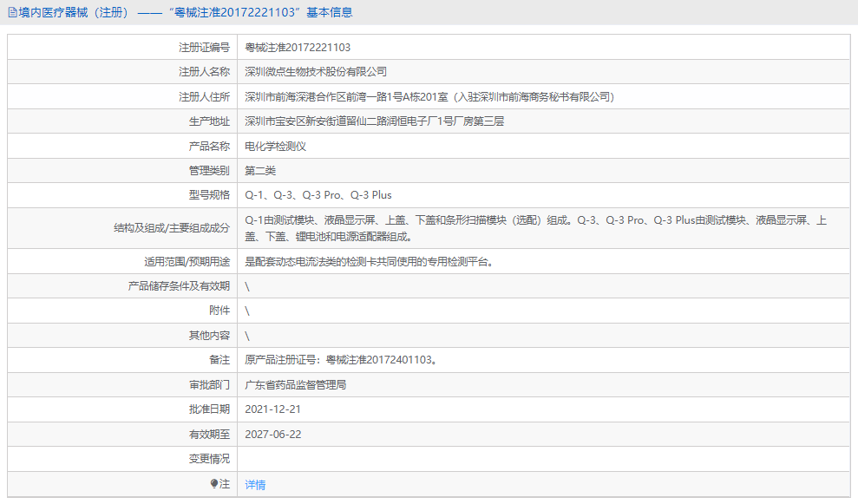
Task: Select product name 电化学检测仪
Action: pyautogui.click(x=275, y=146)
